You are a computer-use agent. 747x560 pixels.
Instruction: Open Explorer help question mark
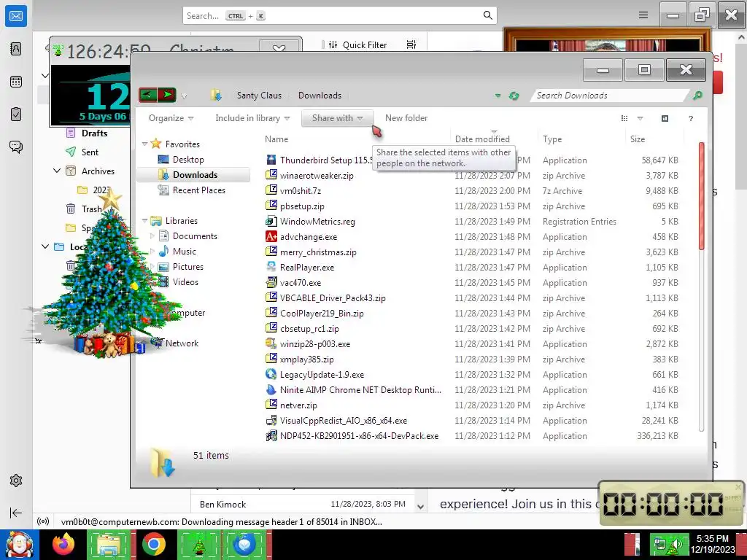click(x=690, y=118)
